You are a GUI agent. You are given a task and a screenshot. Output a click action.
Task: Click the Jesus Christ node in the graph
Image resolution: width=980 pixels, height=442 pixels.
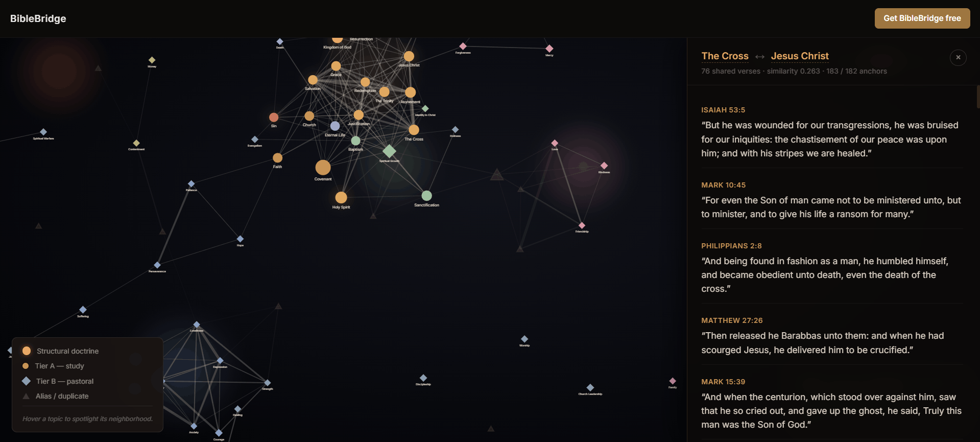[409, 56]
